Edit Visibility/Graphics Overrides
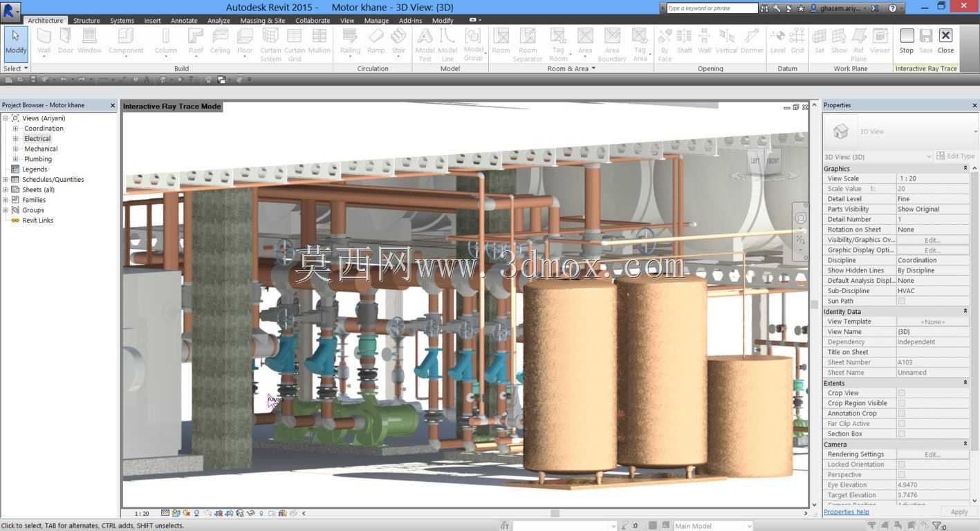Viewport: 980px width, 531px height. point(932,240)
